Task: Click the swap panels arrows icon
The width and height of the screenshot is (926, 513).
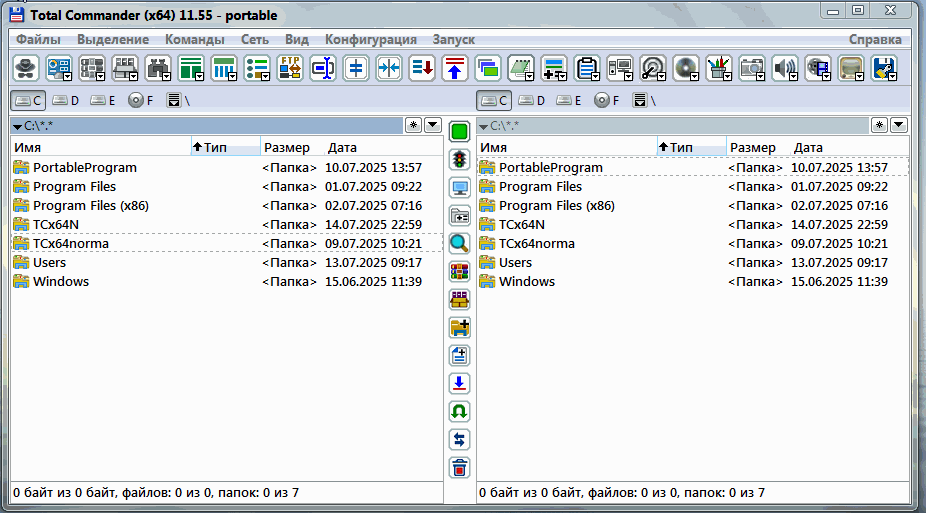Action: (x=459, y=440)
